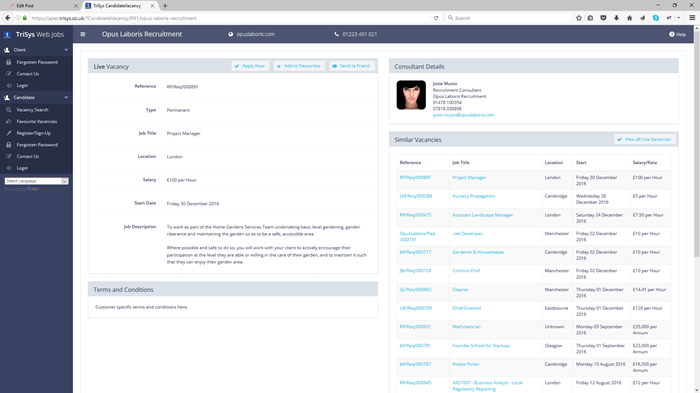The height and width of the screenshot is (393, 700).
Task: Click reference LM/Req/000284 link
Action: (416, 196)
